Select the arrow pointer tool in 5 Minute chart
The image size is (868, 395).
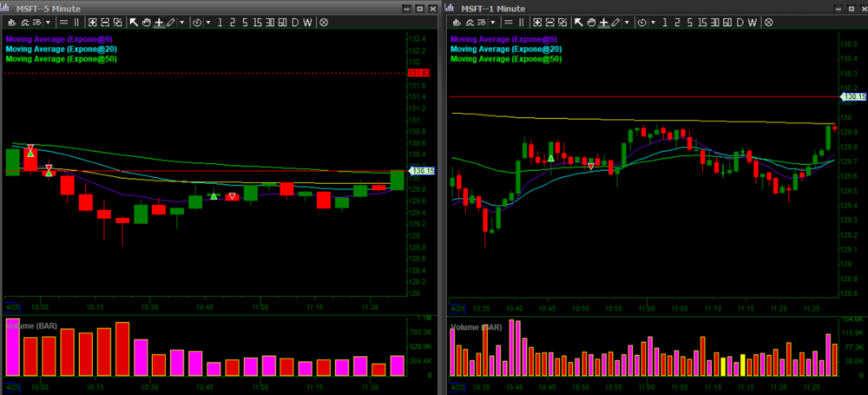click(134, 22)
